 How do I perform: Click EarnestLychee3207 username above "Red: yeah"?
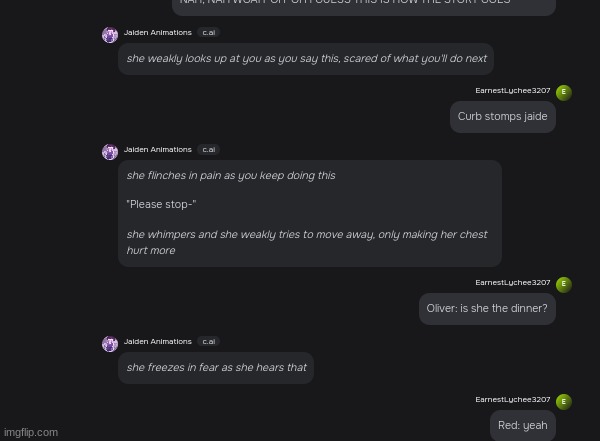pos(513,400)
